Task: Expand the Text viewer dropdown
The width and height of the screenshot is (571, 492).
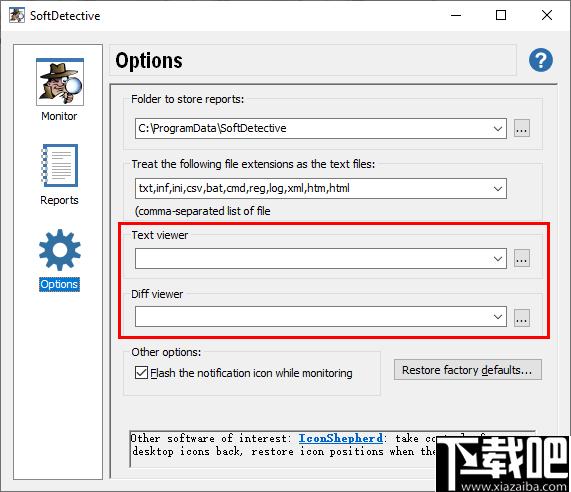Action: coord(497,259)
